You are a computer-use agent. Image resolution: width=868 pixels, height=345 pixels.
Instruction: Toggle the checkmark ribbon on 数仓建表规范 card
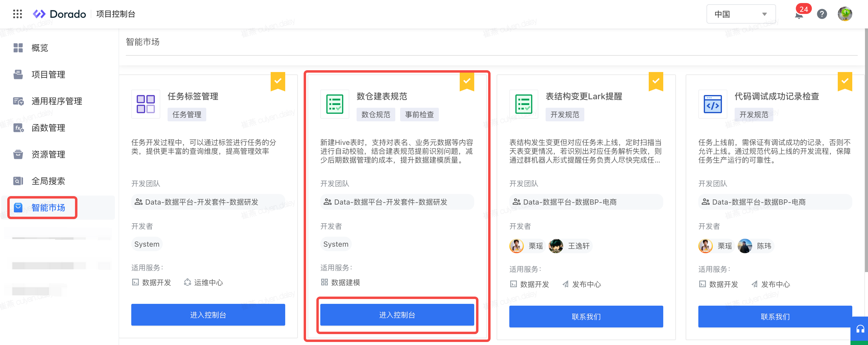(x=467, y=81)
